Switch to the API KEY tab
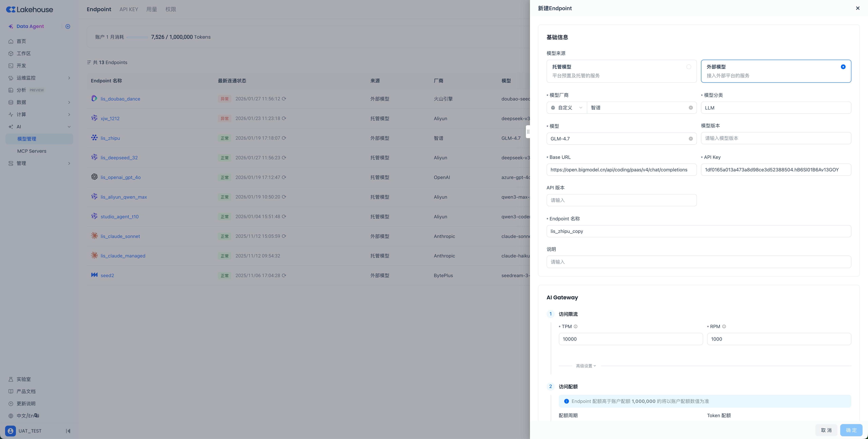Screen dimensions: 868x439 pos(129,9)
